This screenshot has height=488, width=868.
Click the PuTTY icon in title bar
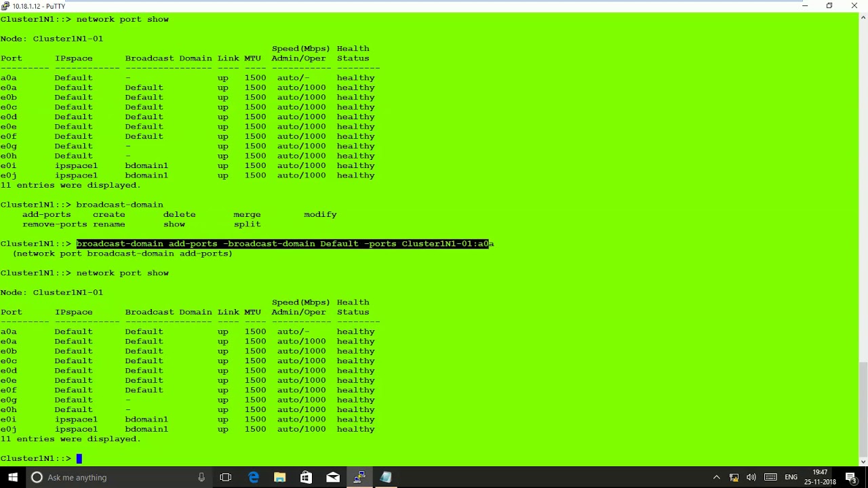(5, 6)
